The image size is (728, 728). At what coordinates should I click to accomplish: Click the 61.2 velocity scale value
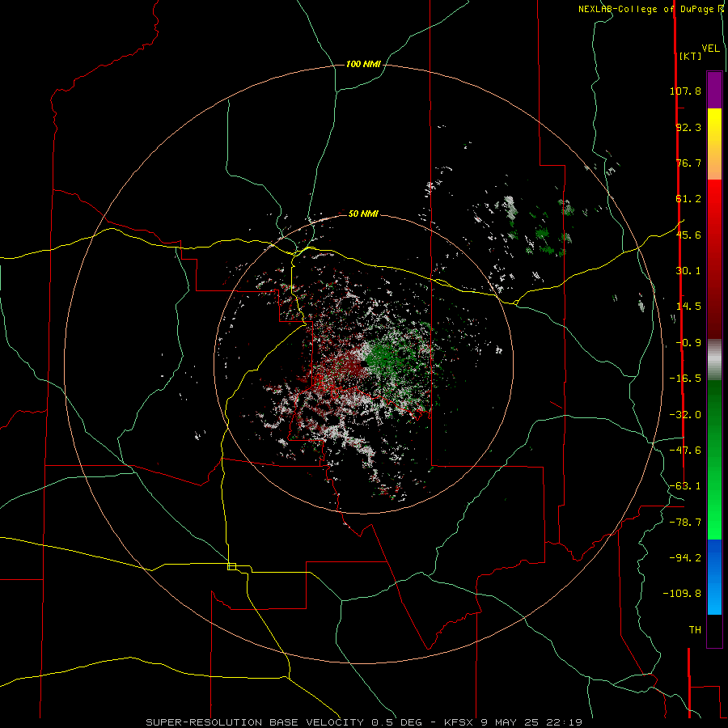click(688, 199)
